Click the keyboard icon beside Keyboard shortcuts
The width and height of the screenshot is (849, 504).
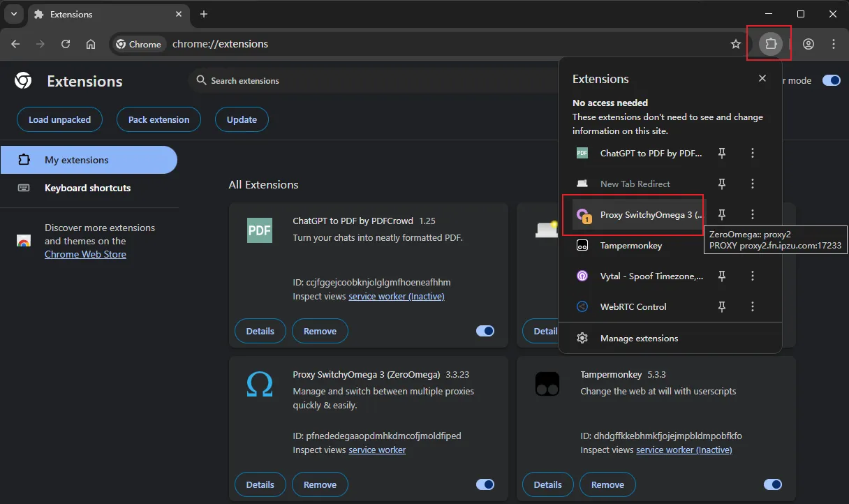click(x=24, y=188)
